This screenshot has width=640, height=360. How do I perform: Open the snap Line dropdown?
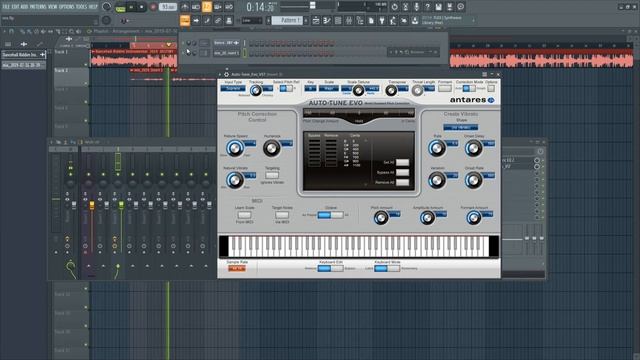click(251, 20)
